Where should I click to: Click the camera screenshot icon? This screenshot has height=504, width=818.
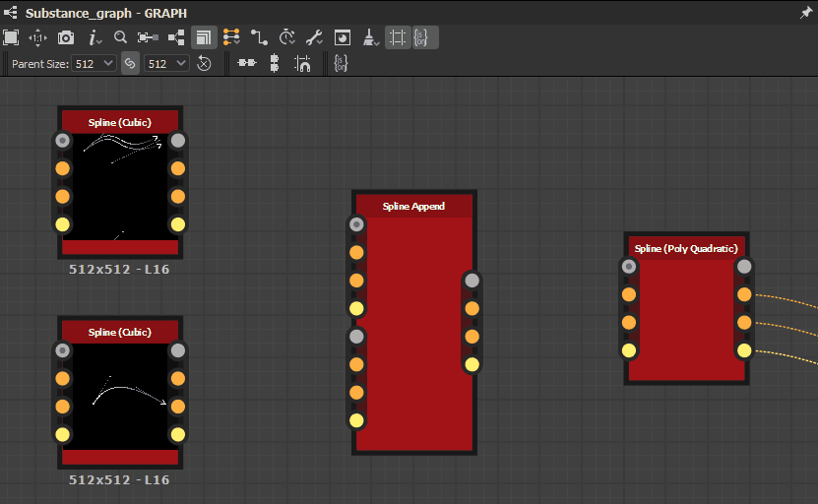click(65, 37)
